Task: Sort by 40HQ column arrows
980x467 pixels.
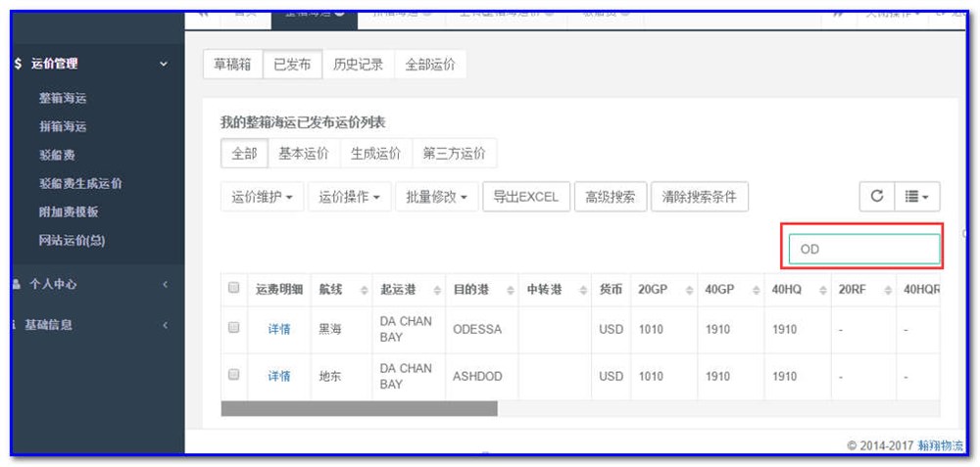Action: (x=822, y=291)
